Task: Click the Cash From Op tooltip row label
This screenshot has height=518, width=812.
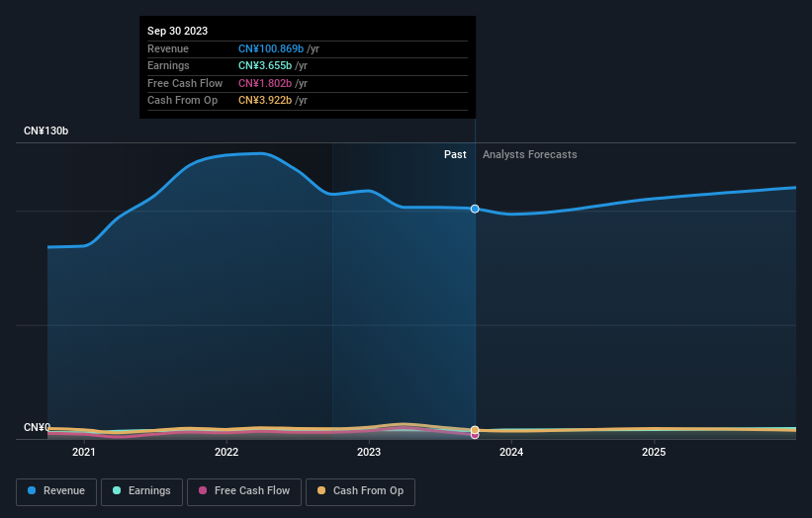Action: tap(182, 101)
